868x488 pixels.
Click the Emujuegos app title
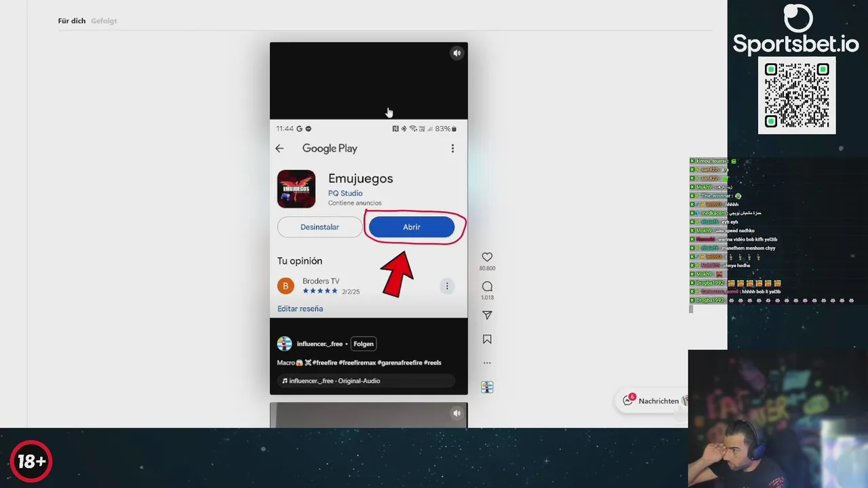361,179
